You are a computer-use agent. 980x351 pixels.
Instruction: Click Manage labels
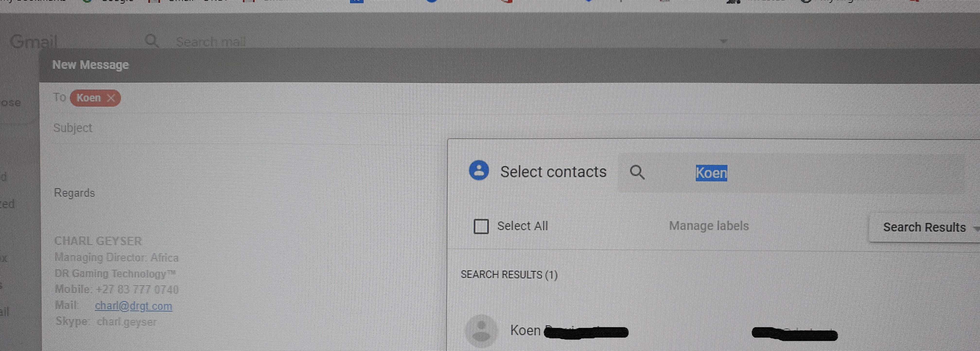(x=709, y=226)
